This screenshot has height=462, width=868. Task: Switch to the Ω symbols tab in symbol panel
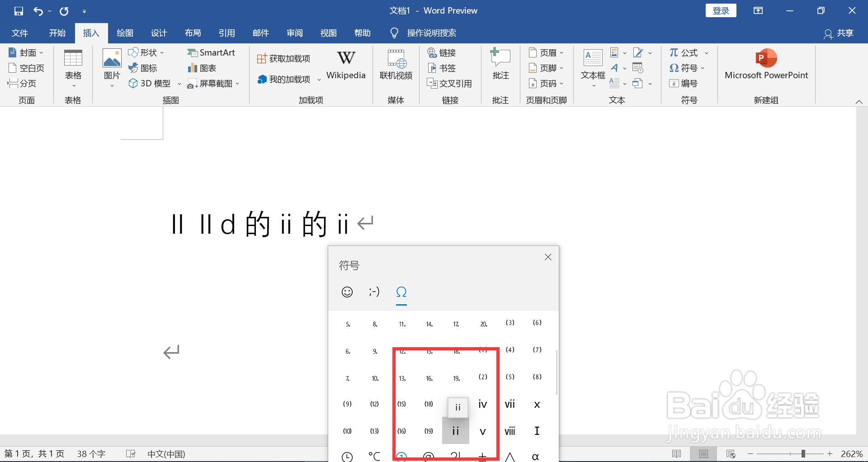401,292
